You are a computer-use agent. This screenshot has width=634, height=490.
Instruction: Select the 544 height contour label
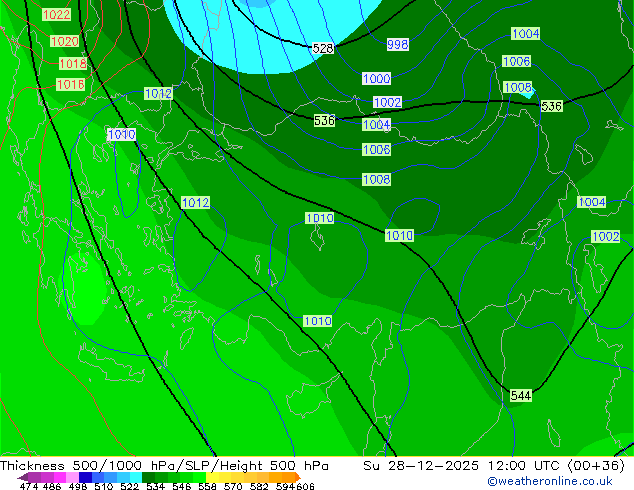click(521, 395)
